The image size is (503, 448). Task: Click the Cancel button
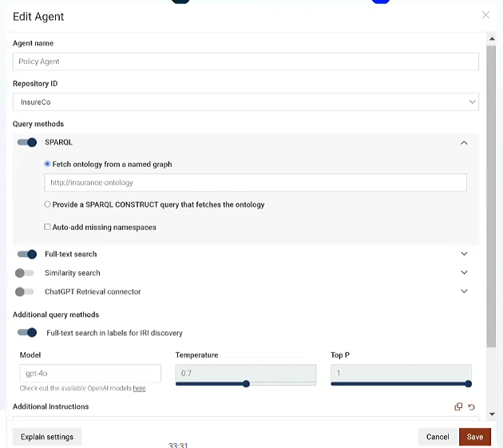[438, 437]
